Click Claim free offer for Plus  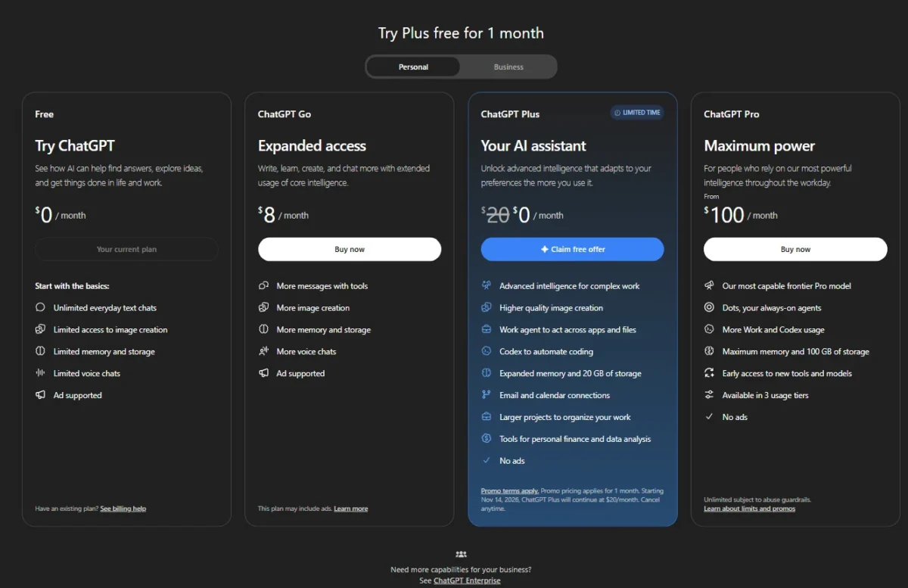[573, 249]
